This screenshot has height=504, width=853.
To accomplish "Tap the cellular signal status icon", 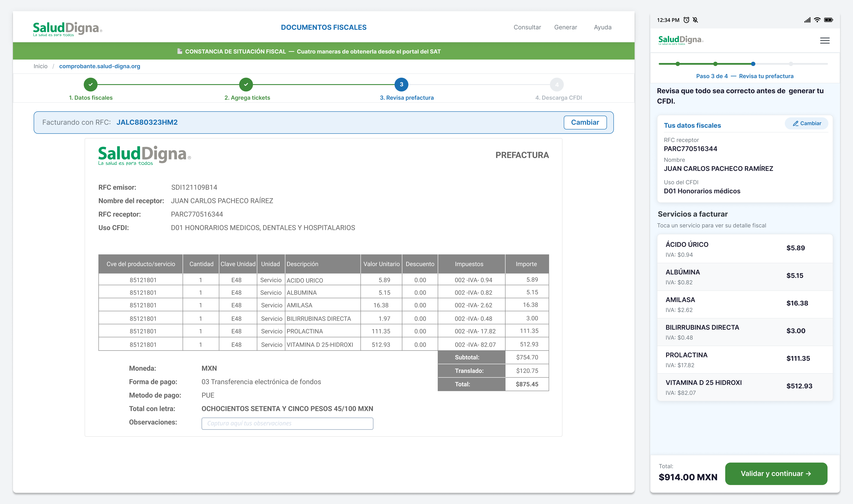I will [807, 20].
